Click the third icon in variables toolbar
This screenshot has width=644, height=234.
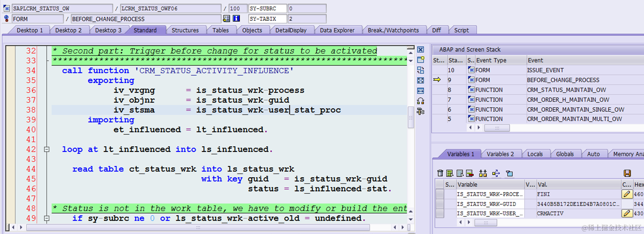(460, 173)
